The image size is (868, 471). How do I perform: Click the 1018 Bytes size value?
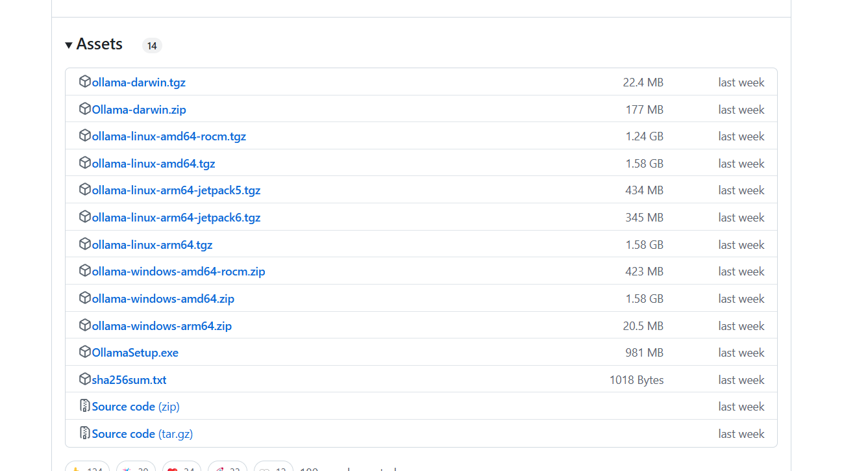pyautogui.click(x=636, y=380)
